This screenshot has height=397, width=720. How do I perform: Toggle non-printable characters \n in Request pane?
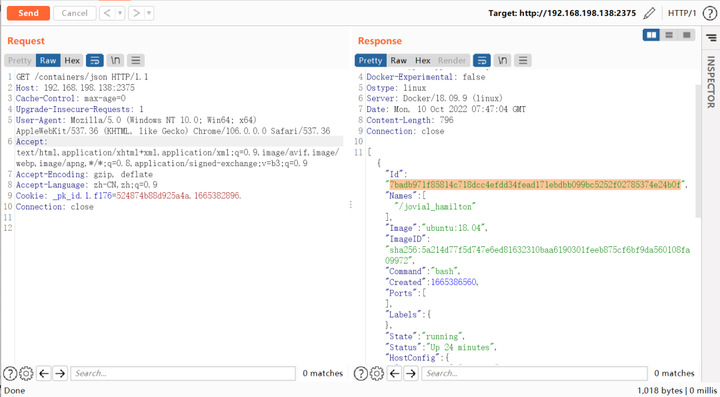[115, 60]
